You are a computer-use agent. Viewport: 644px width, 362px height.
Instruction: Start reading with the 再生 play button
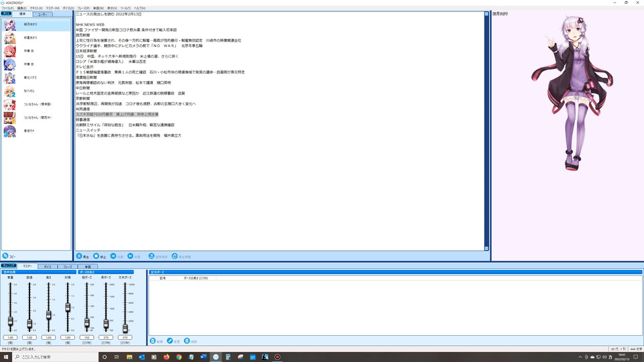click(83, 256)
